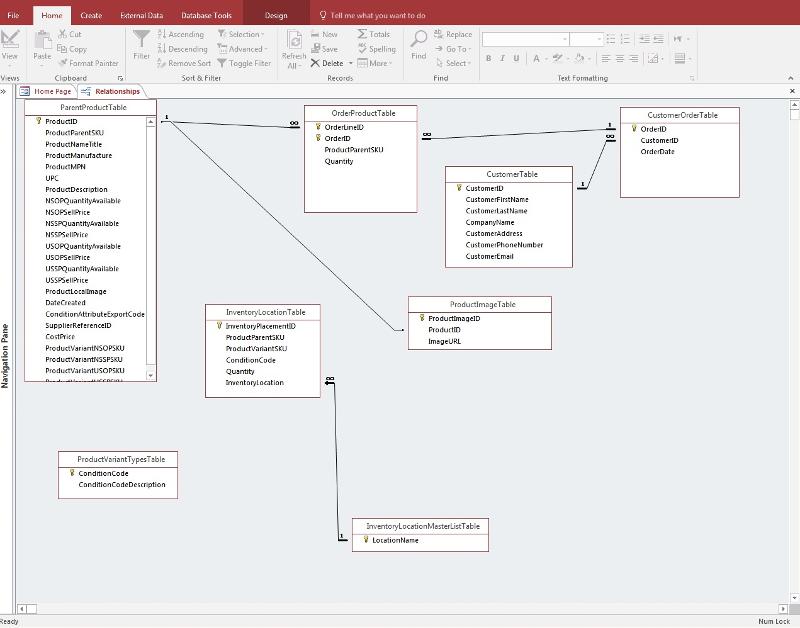The width and height of the screenshot is (800, 628).
Task: Click the Filter funnel icon
Action: pos(141,40)
